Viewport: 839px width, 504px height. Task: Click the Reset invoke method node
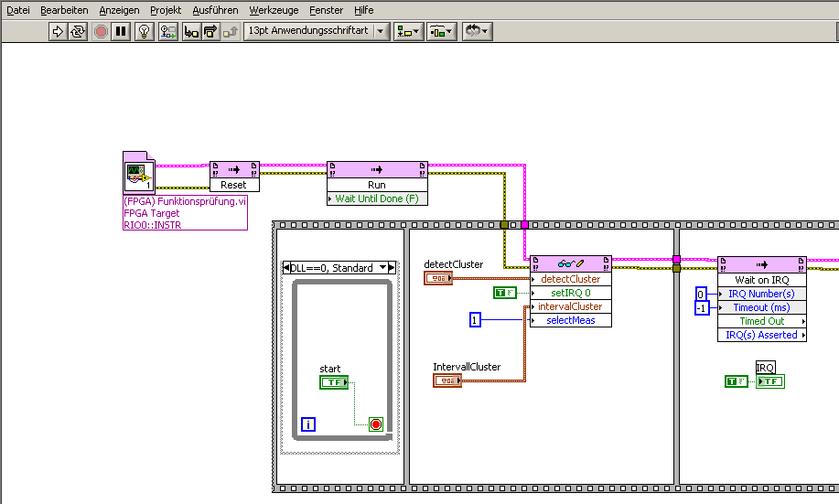coord(234,176)
